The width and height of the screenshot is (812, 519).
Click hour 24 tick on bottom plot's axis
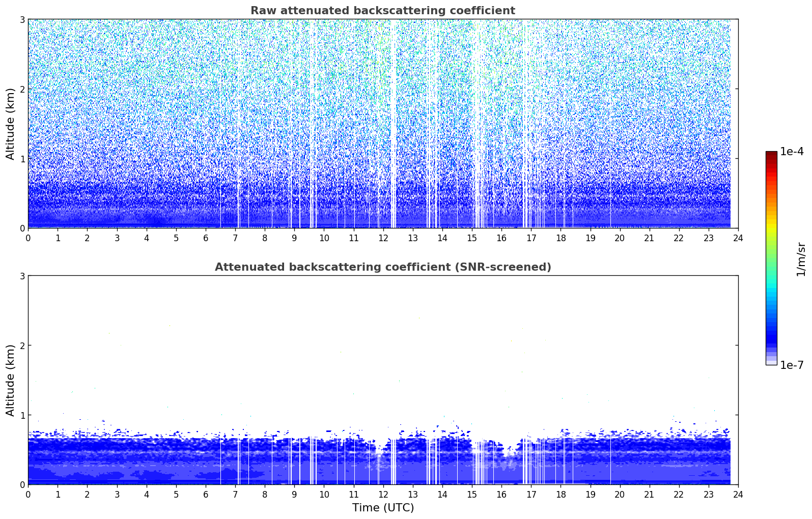point(738,495)
